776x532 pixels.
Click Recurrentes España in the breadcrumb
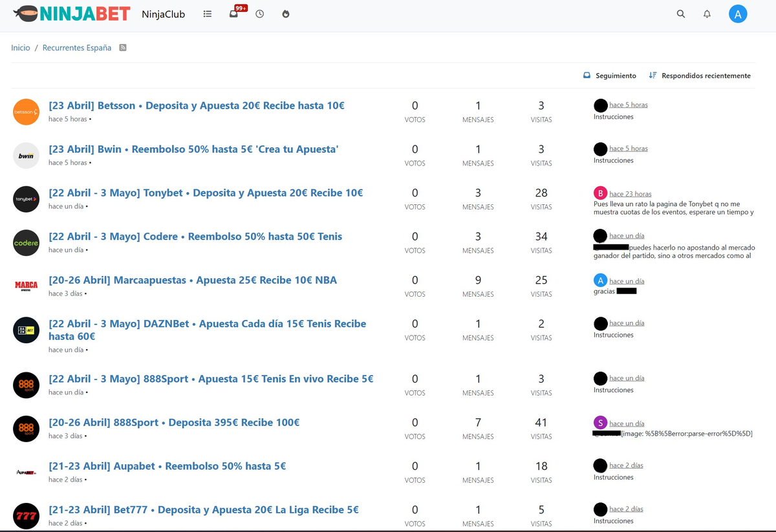coord(76,47)
